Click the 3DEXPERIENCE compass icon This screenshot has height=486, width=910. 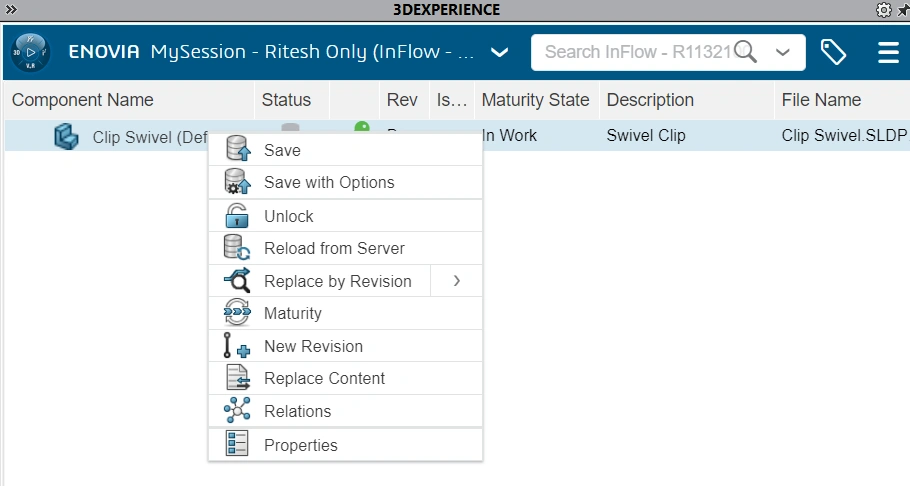[x=31, y=52]
